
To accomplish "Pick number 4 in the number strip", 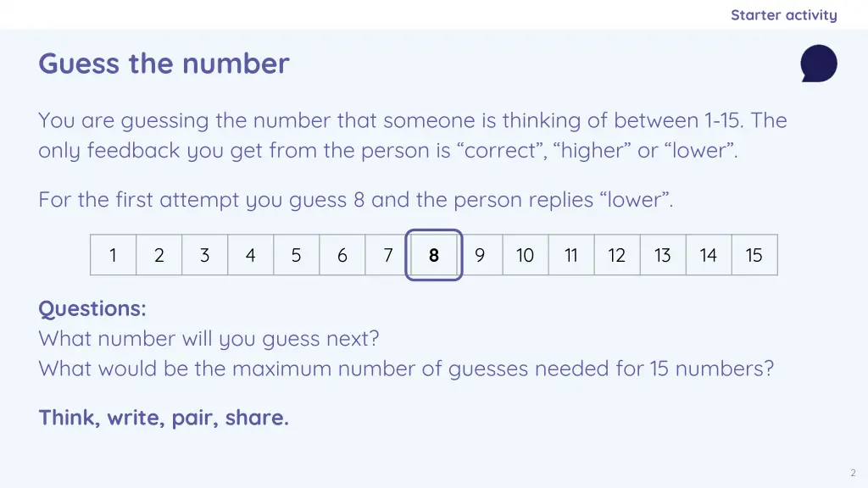I will (251, 255).
